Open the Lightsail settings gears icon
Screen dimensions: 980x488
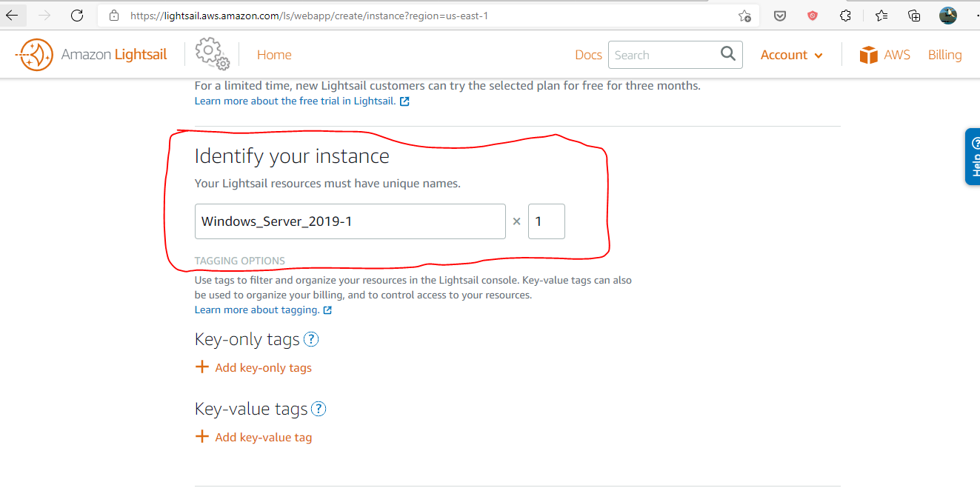212,55
